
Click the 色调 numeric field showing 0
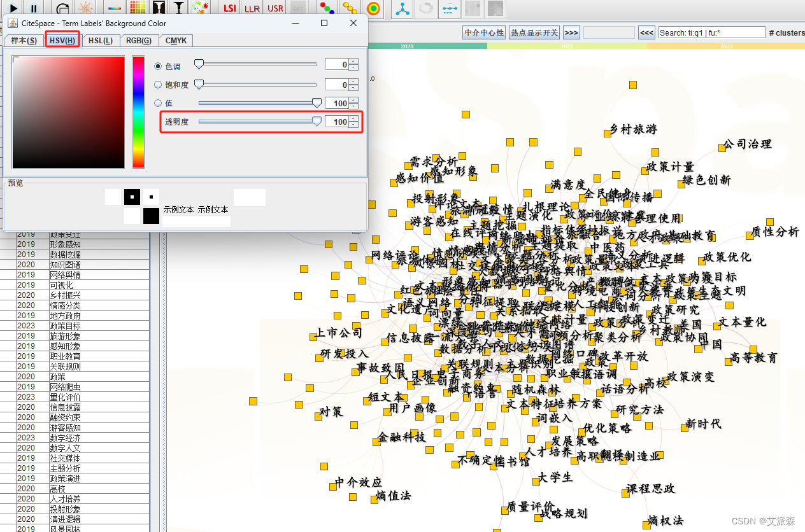click(337, 64)
